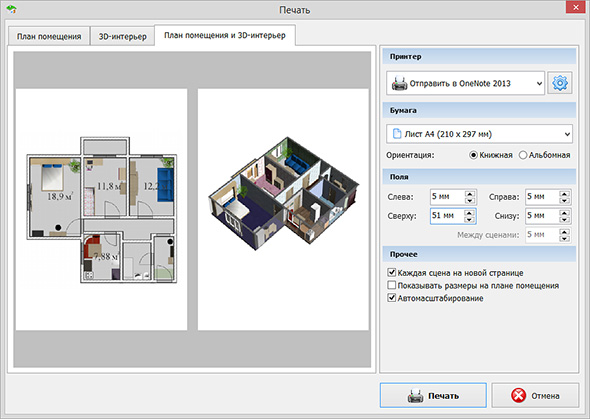The width and height of the screenshot is (590, 419).
Task: Open printer settings gear icon
Action: (x=560, y=83)
